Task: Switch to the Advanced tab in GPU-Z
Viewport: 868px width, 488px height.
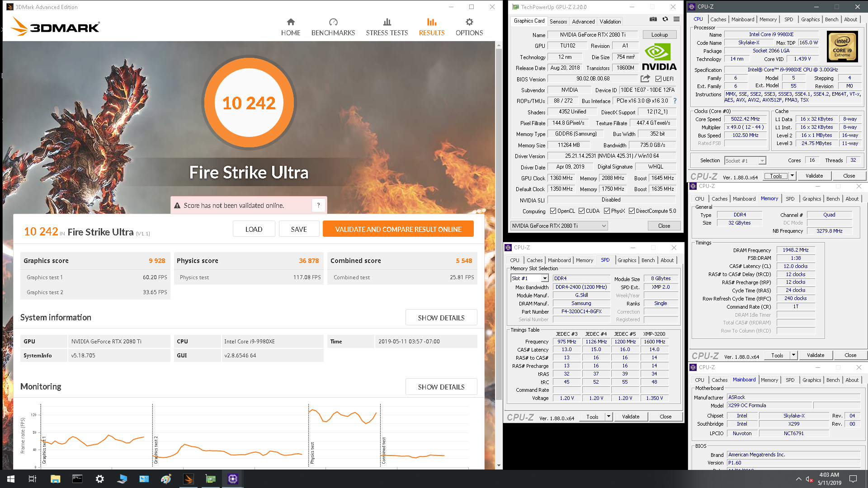Action: 583,21
